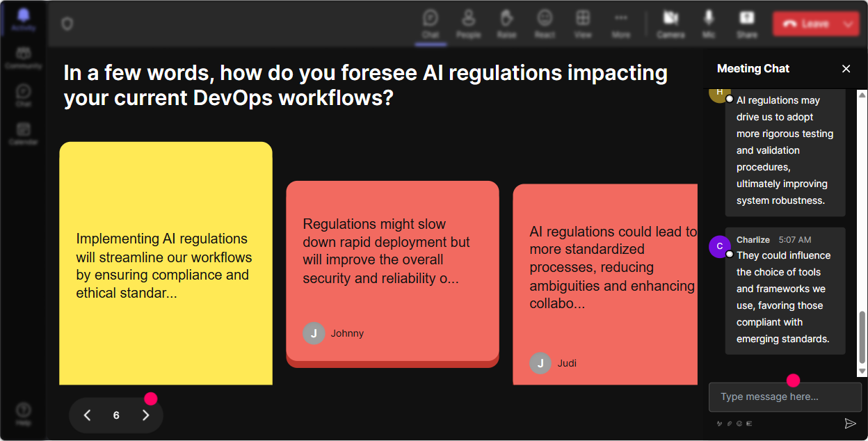Select the yellow sticky note about streamlining workflows
868x441 pixels.
pos(166,264)
